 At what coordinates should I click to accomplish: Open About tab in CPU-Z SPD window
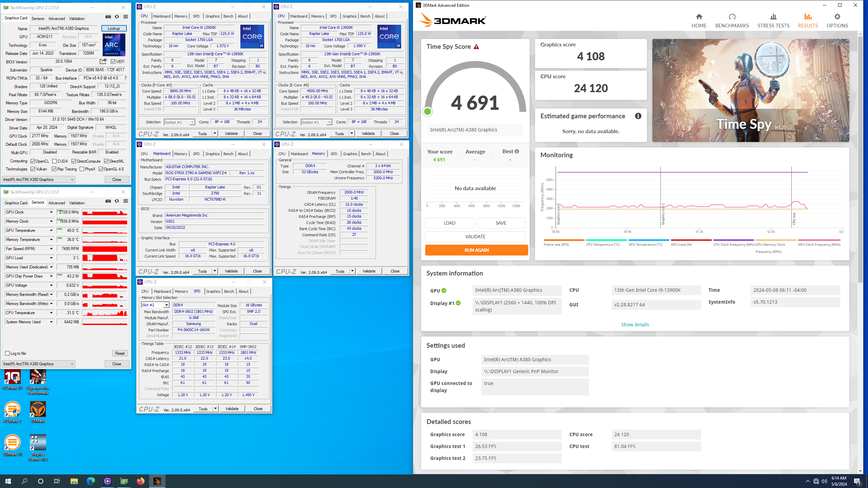[x=243, y=291]
